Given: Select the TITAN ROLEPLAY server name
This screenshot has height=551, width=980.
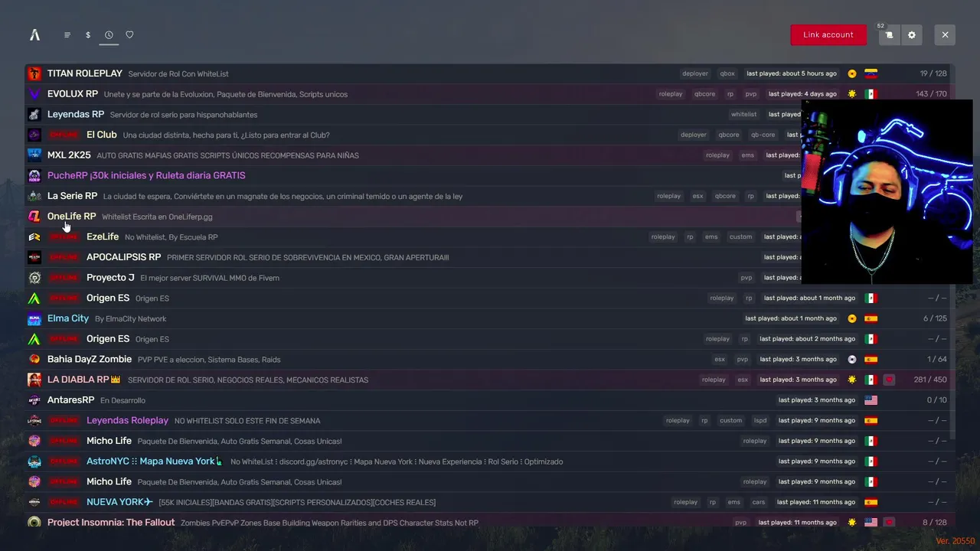Looking at the screenshot, I should [x=85, y=73].
